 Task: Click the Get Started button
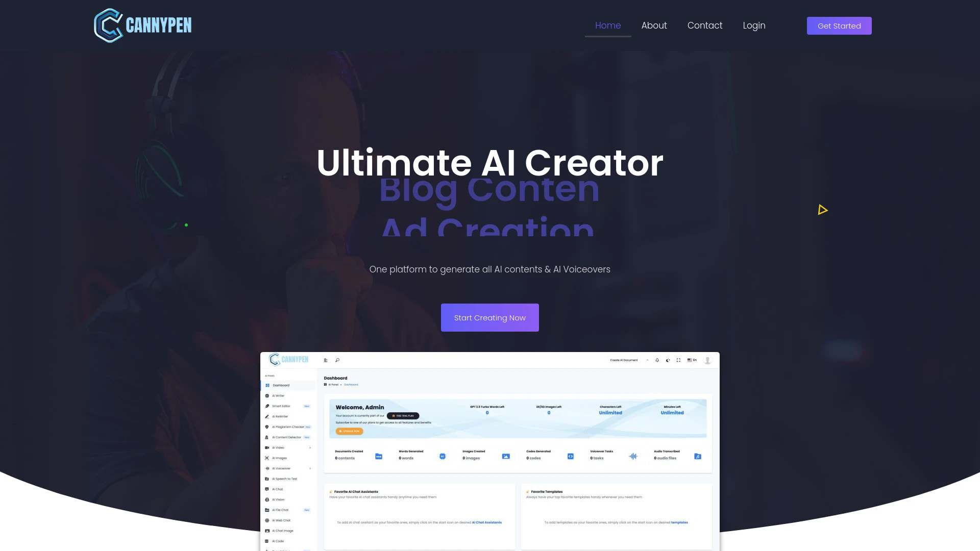pos(839,26)
